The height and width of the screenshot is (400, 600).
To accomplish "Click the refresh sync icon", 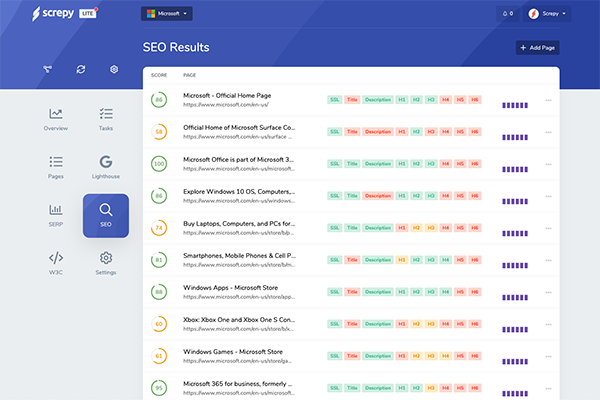I will click(81, 69).
